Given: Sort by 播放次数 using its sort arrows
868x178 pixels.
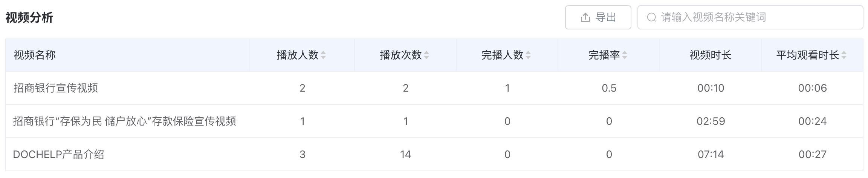Looking at the screenshot, I should [x=426, y=55].
